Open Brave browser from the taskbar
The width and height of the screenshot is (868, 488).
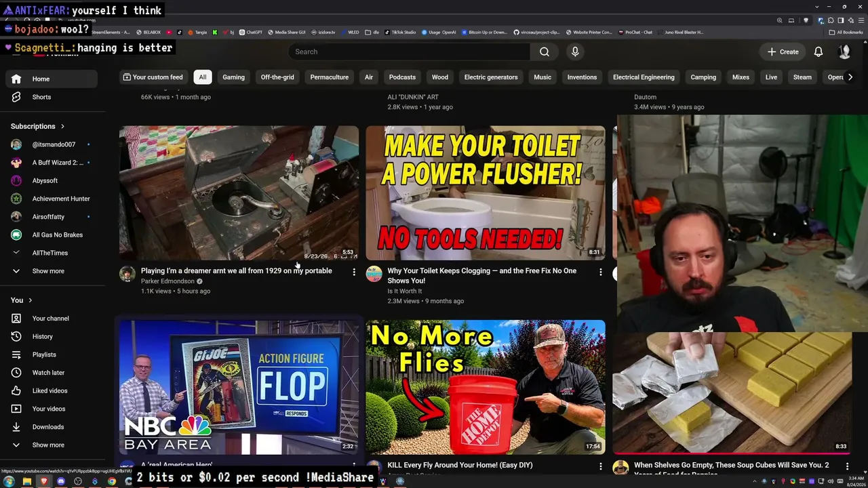[x=44, y=481]
